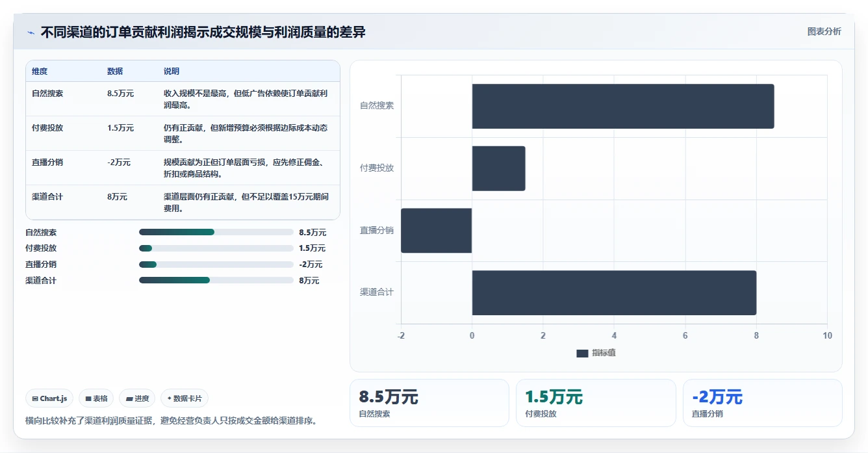Click the footnote starting 横向比较补充了

[x=172, y=421]
